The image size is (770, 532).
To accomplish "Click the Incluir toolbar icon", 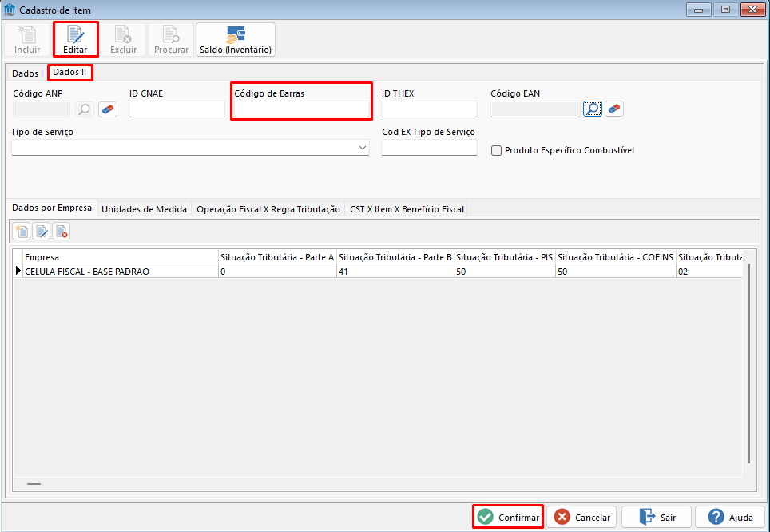I will tap(27, 39).
